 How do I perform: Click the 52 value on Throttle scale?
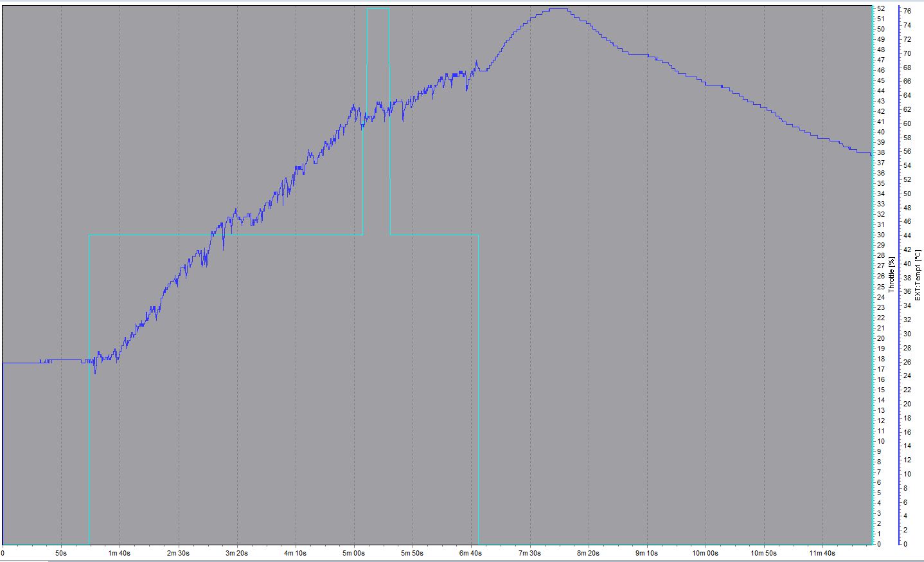coord(881,8)
